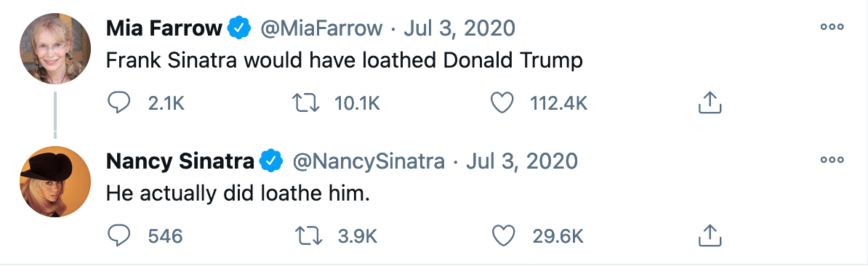Reply to Mia Farrow's tweet
This screenshot has height=266, width=868.
click(118, 103)
